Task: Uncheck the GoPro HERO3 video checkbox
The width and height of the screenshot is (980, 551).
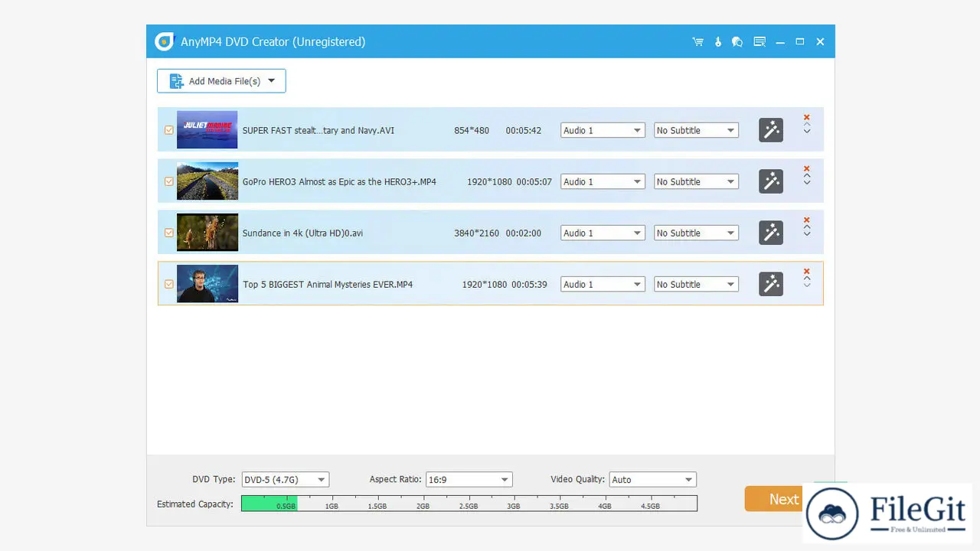Action: click(x=169, y=181)
